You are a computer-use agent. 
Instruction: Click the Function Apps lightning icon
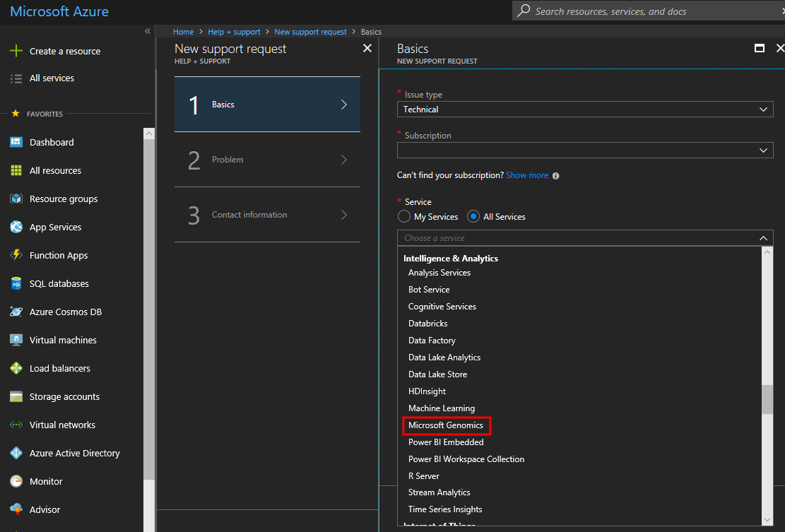click(x=16, y=255)
